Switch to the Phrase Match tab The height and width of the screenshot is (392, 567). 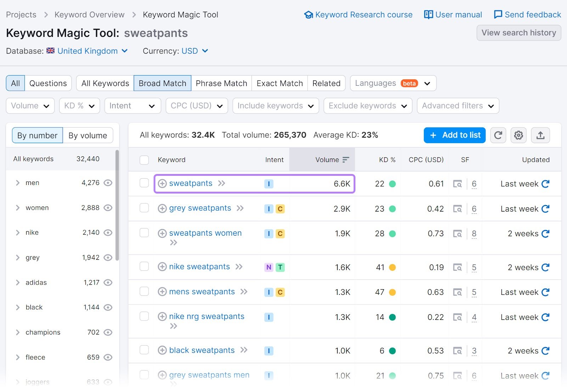[x=221, y=83]
